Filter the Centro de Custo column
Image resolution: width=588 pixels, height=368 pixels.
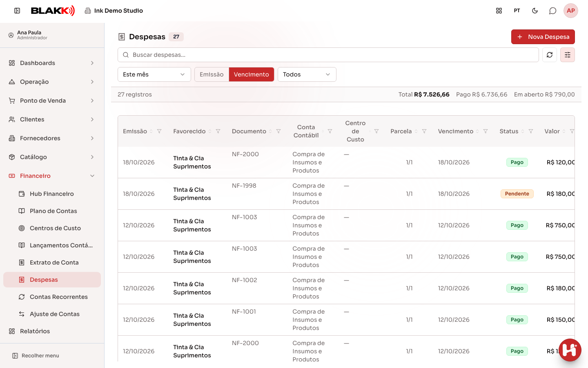[376, 131]
